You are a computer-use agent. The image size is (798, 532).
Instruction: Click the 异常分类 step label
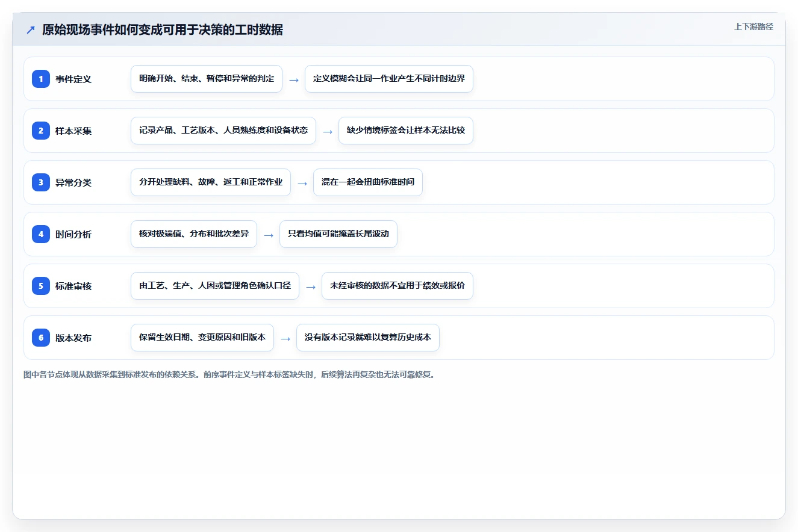click(x=73, y=182)
